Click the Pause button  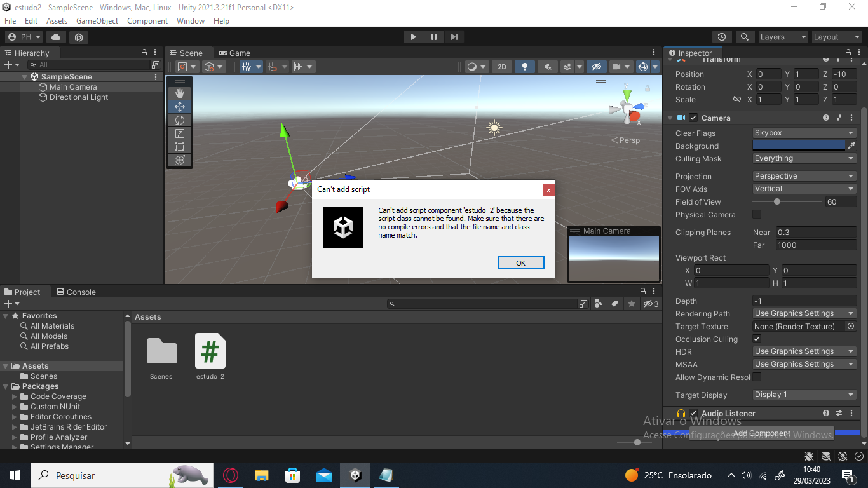coord(433,37)
